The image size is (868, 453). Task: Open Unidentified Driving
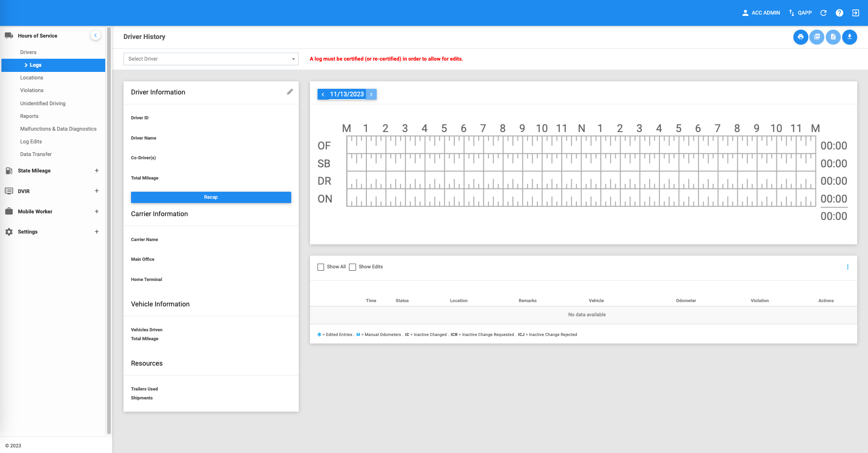(43, 103)
